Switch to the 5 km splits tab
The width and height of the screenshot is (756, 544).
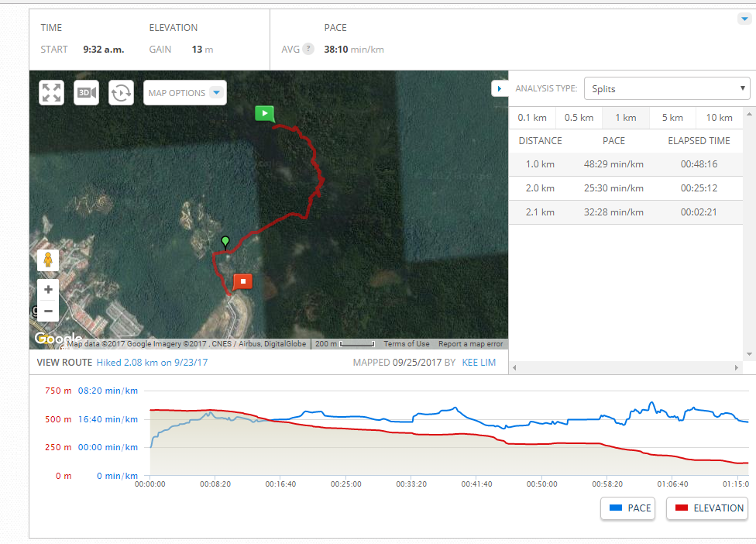pos(672,117)
